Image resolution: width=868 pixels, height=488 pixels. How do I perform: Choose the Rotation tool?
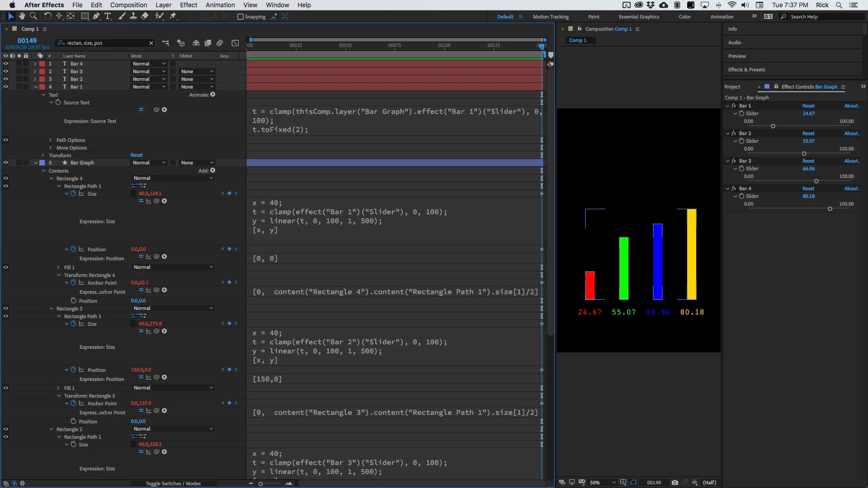point(47,16)
